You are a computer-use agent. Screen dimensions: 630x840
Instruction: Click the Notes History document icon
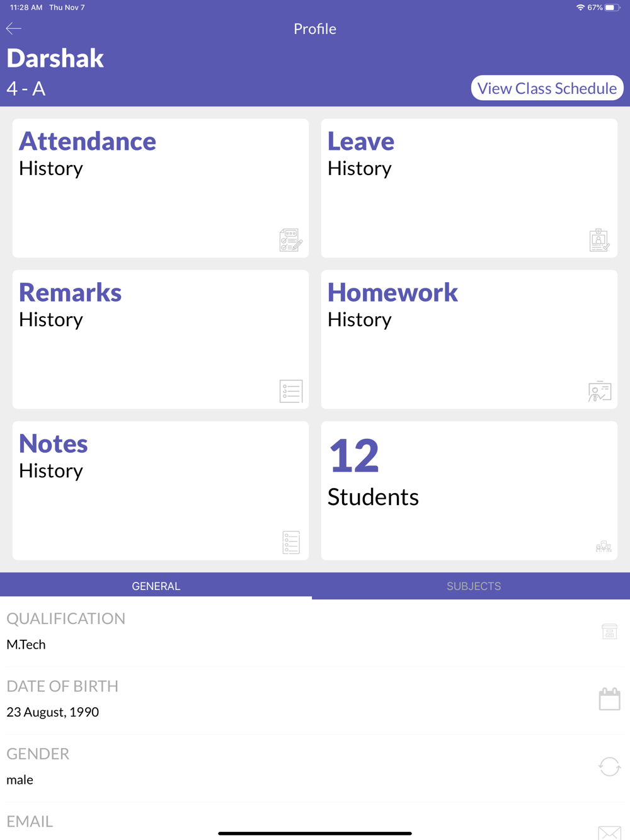pos(291,542)
